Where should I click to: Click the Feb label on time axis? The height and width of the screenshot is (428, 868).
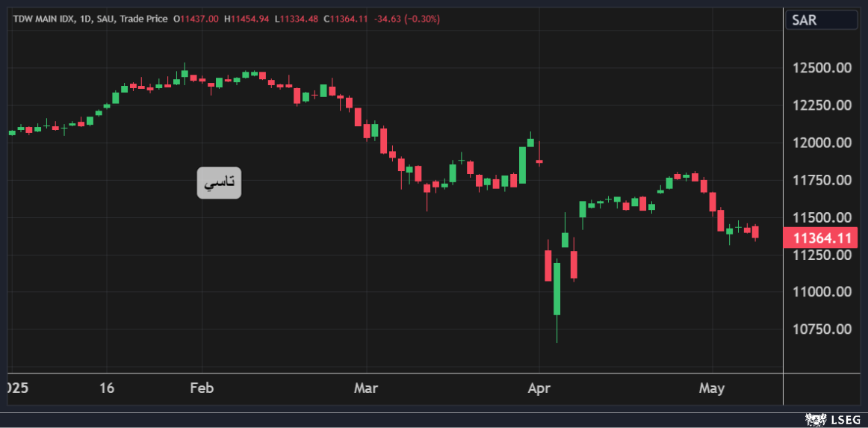click(x=202, y=388)
